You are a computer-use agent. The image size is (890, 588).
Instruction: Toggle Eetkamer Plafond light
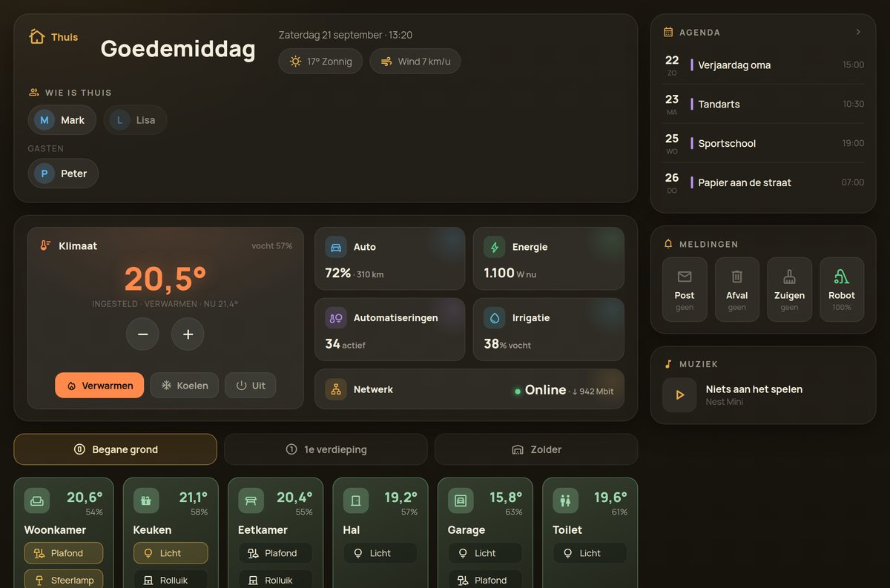(275, 553)
